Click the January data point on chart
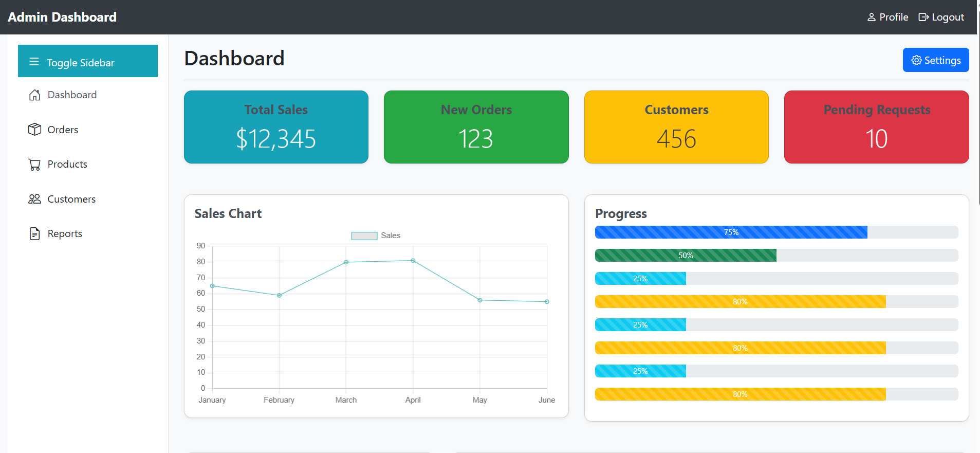This screenshot has height=453, width=980. coord(212,286)
